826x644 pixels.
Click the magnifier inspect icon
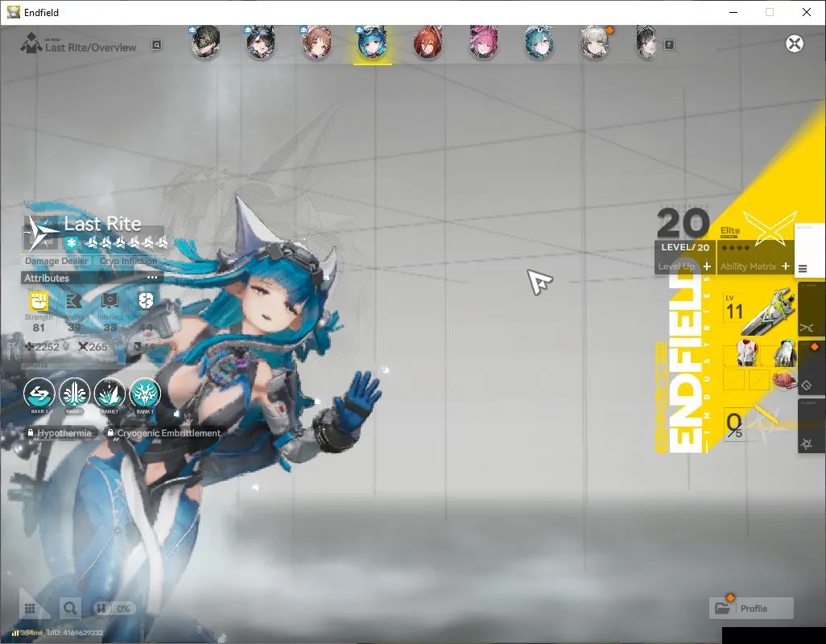coord(69,609)
